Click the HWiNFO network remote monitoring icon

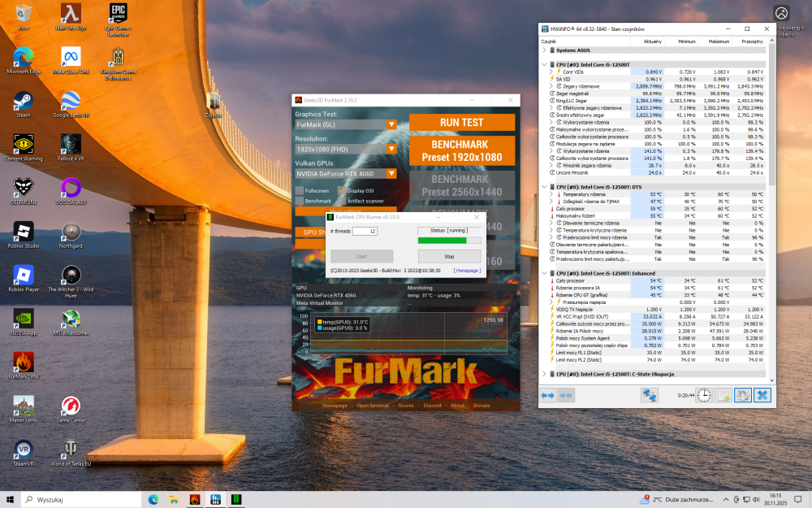[x=650, y=395]
